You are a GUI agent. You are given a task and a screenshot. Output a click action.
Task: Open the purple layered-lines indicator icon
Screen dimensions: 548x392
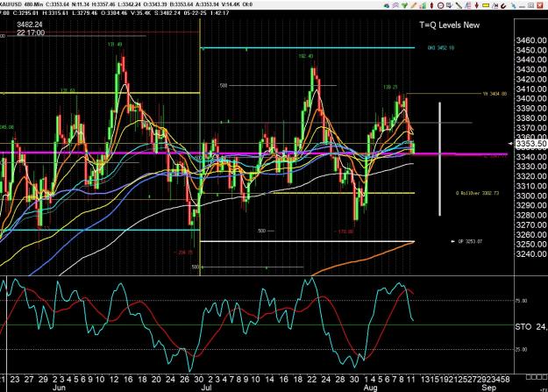coord(395,5)
